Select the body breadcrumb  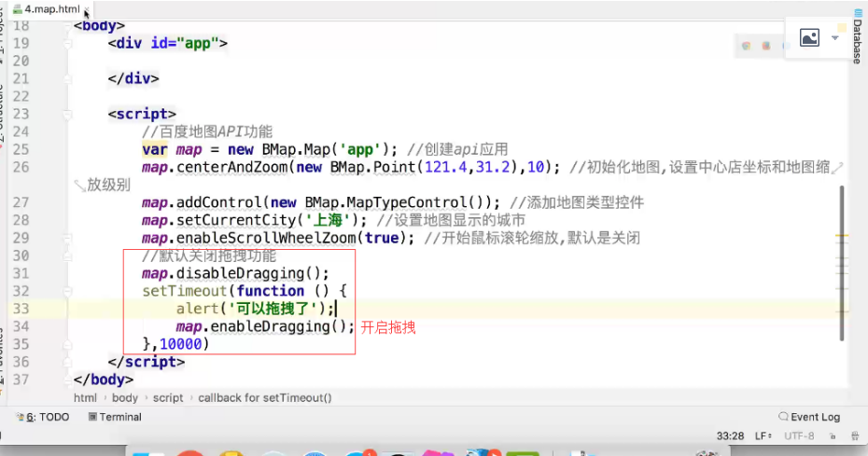tap(124, 398)
